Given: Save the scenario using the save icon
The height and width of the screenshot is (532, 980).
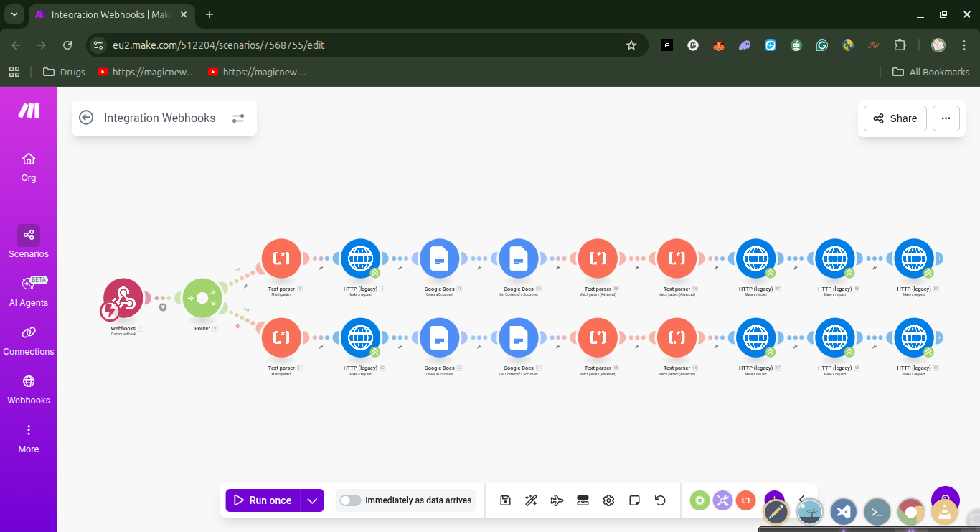Looking at the screenshot, I should (x=505, y=500).
